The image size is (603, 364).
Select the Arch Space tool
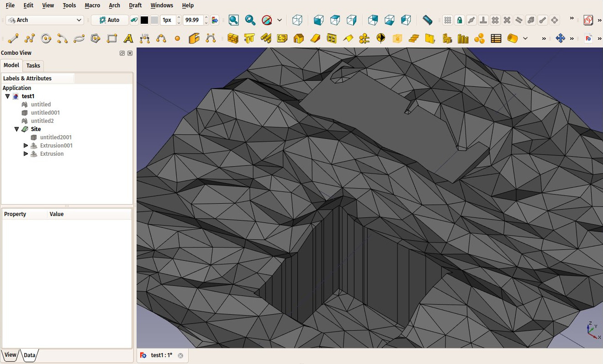tap(397, 38)
